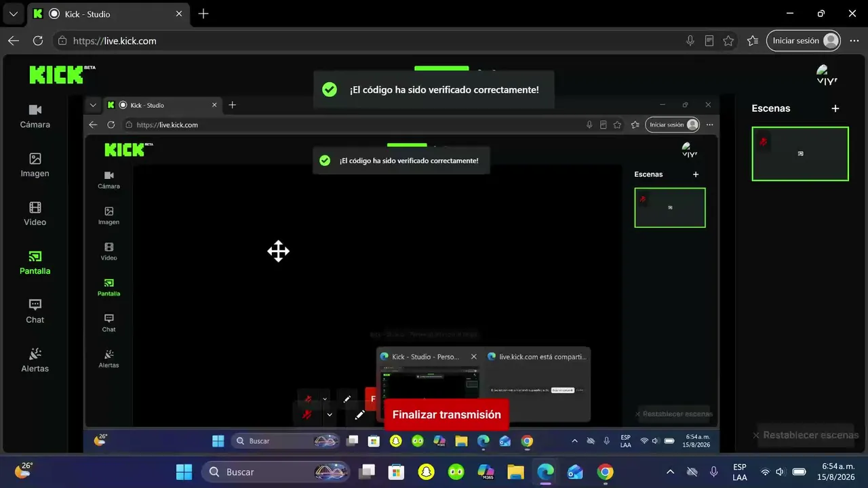Show hidden system tray icons
Screen dimensions: 868x488
click(670, 472)
